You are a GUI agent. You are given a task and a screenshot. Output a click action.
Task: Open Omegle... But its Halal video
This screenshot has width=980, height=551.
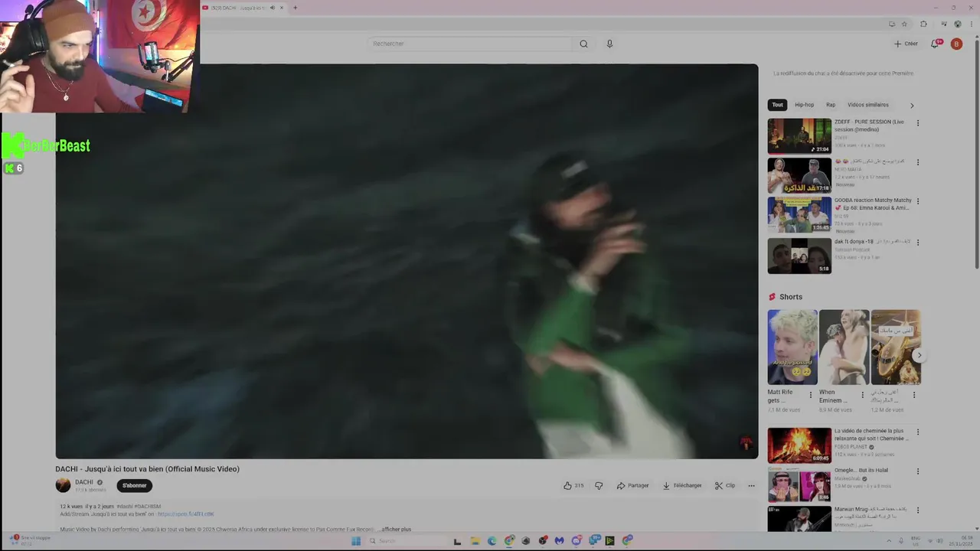pos(799,484)
